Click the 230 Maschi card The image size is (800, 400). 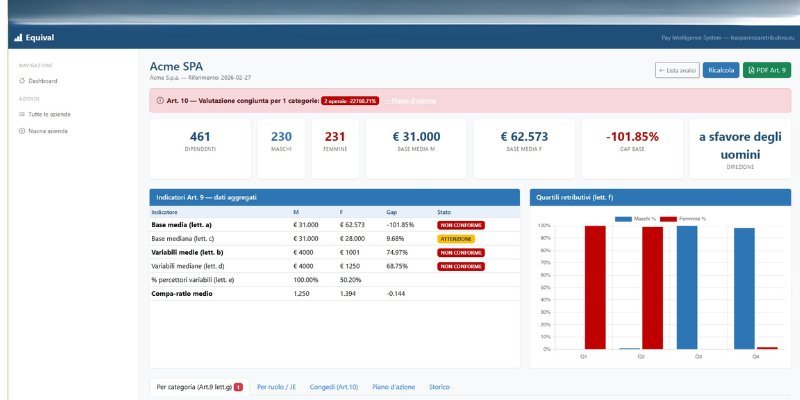point(281,149)
